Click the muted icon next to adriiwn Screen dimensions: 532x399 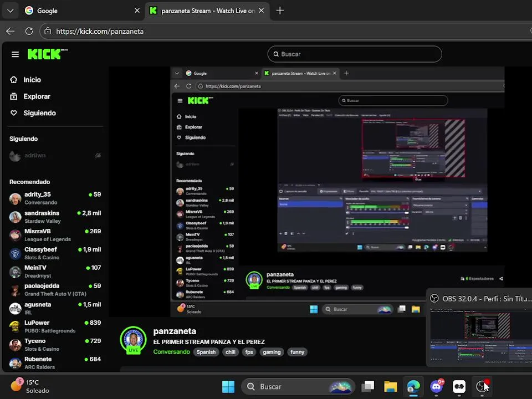point(98,155)
